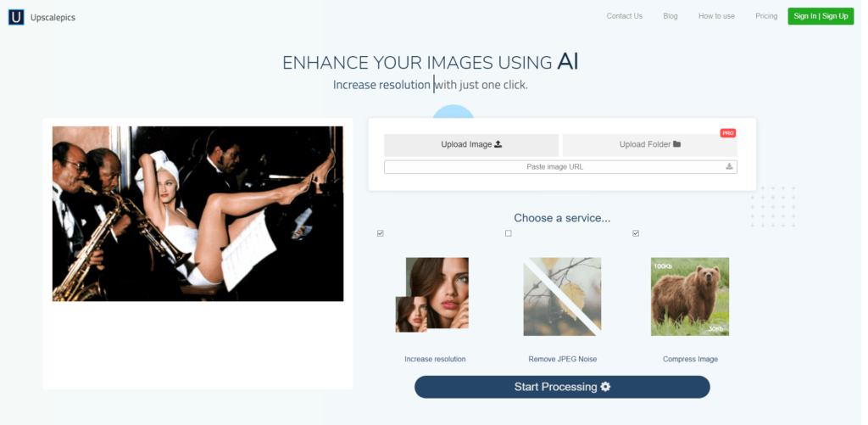This screenshot has width=868, height=425.
Task: Click the Upload Folder button
Action: (x=650, y=144)
